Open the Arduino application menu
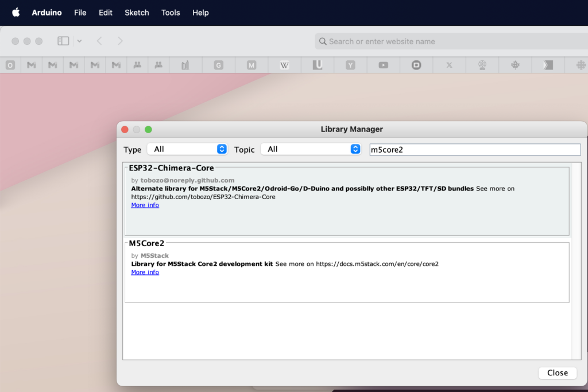 47,13
